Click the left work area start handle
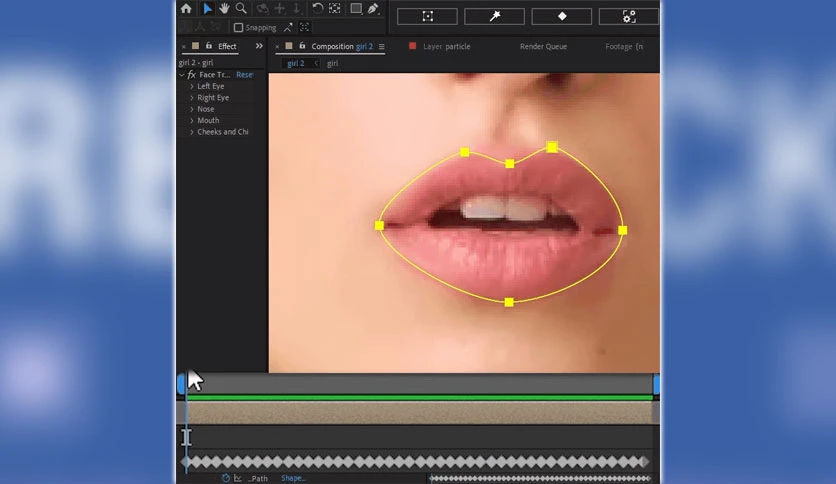This screenshot has width=836, height=484. point(181,384)
